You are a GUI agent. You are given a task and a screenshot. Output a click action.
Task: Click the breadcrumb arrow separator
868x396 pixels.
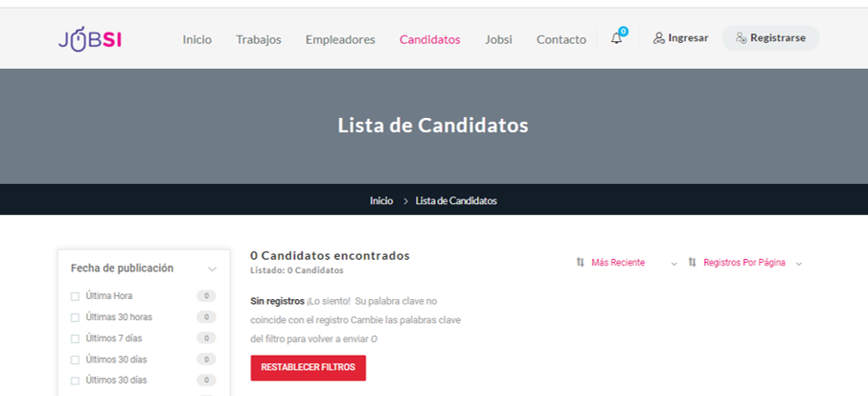tap(405, 201)
